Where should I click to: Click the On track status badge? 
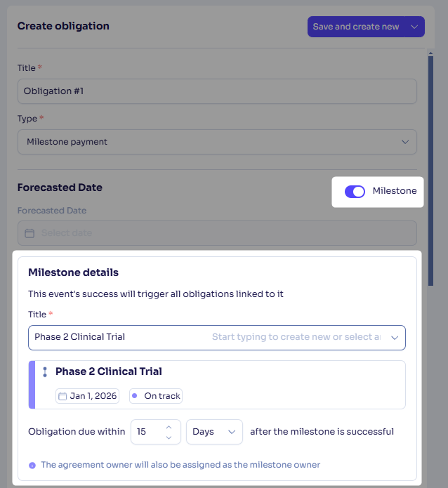(x=156, y=396)
